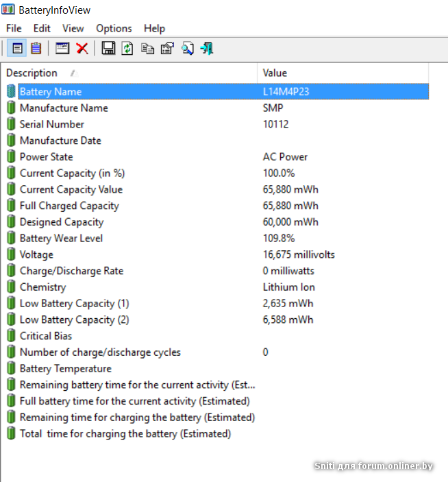Click the 109.8% wear level value
448x482 pixels.
coord(279,238)
